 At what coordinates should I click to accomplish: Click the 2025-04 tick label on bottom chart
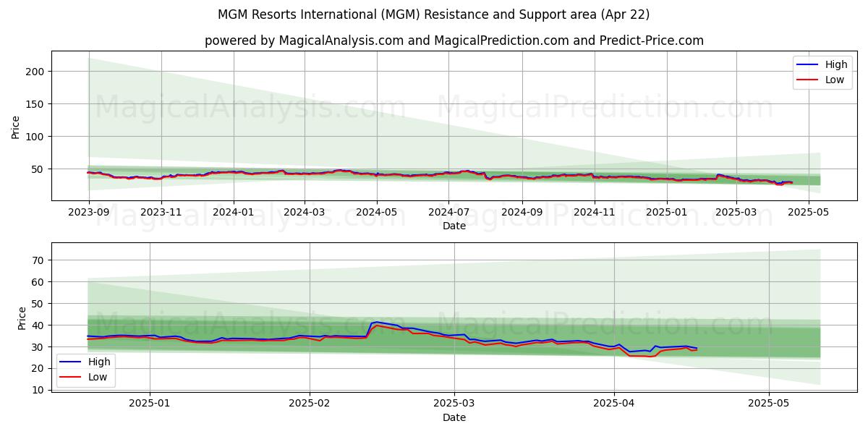click(614, 404)
